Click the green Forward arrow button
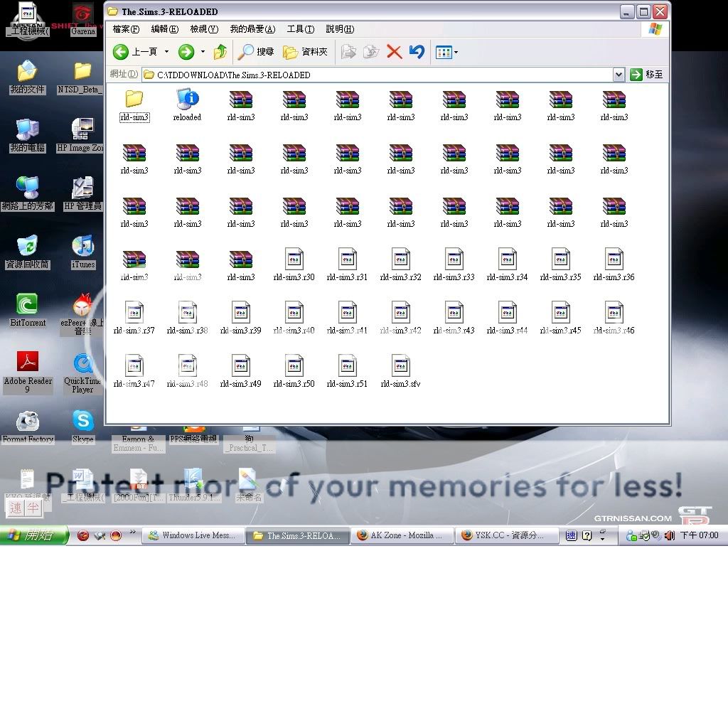728x728 pixels. (x=186, y=52)
